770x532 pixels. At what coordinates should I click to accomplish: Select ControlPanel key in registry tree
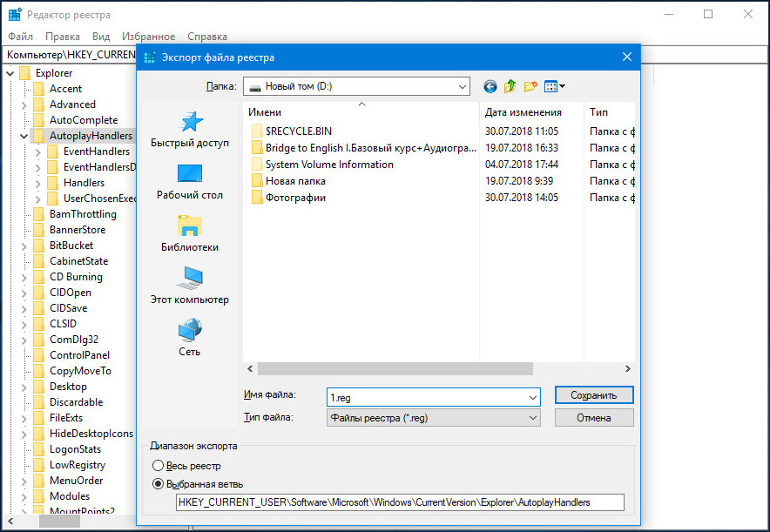79,355
